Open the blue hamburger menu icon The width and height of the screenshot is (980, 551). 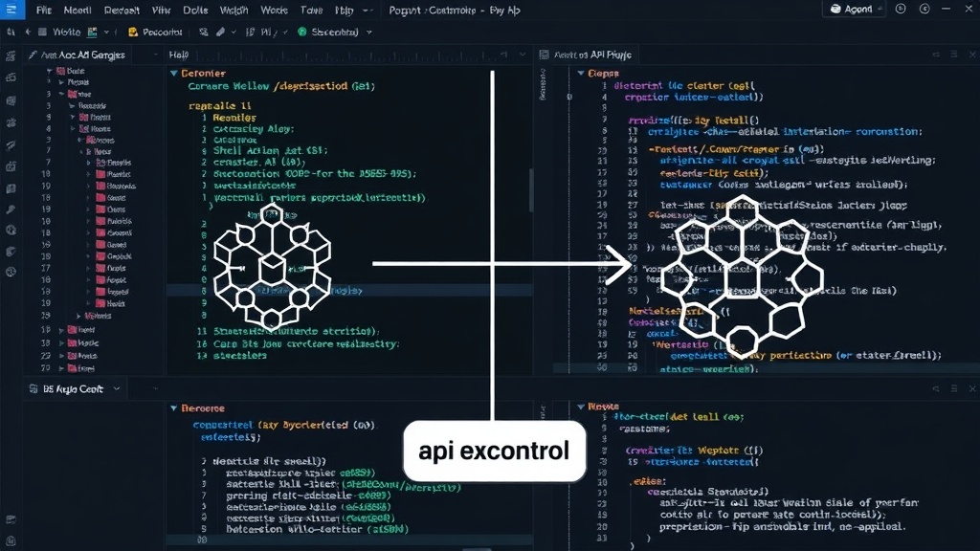click(11, 10)
